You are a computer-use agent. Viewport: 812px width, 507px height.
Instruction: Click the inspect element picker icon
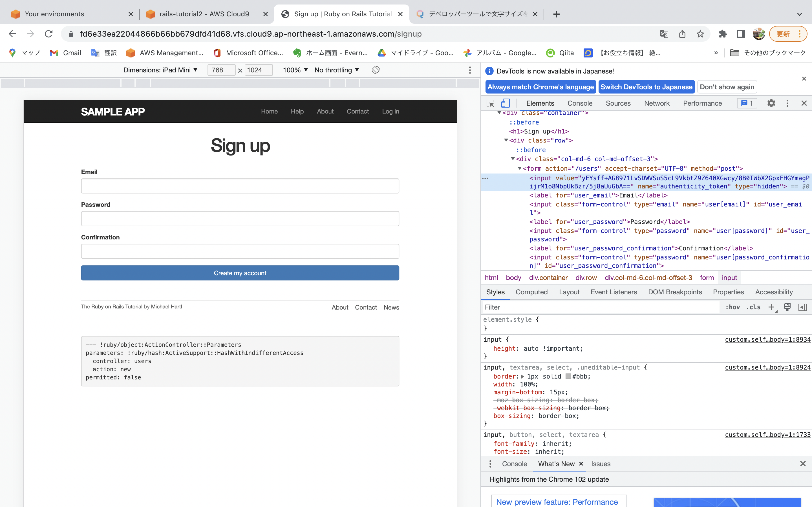point(490,103)
